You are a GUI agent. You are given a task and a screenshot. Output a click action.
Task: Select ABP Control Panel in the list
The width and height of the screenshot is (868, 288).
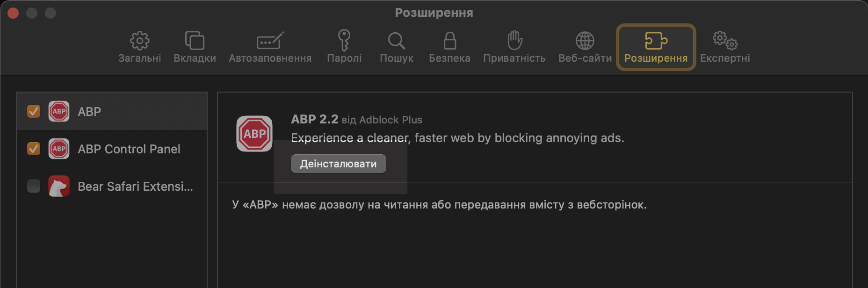pos(112,149)
